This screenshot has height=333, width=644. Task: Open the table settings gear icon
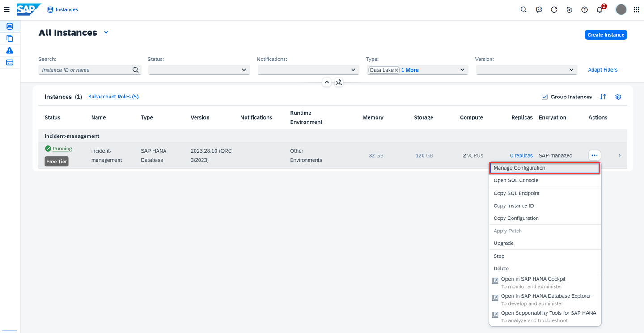pos(618,97)
